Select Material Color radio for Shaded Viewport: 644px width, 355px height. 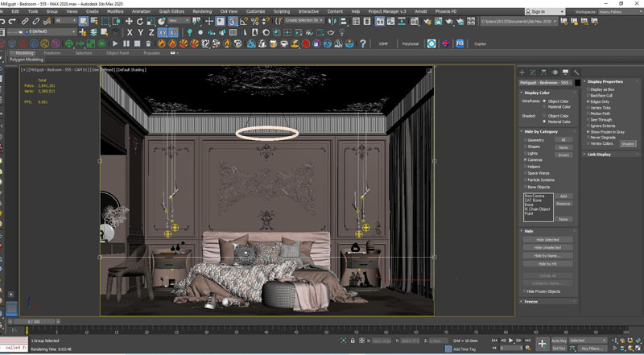coord(544,122)
